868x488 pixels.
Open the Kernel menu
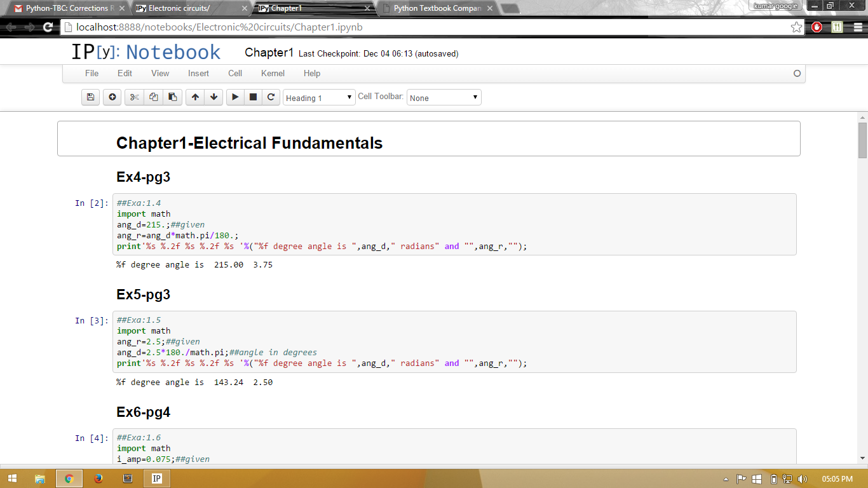point(273,74)
